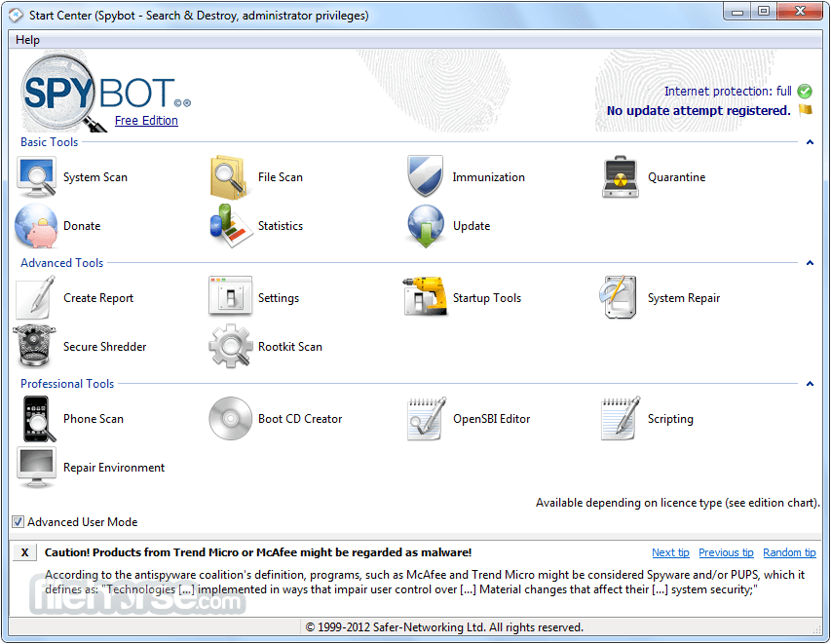Click the Update globe icon
The width and height of the screenshot is (831, 644).
[x=426, y=226]
